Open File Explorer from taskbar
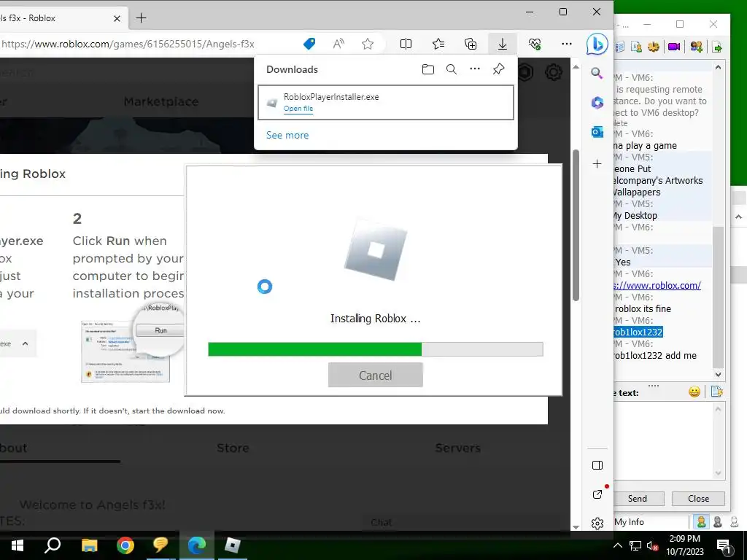Image resolution: width=747 pixels, height=560 pixels. (89, 545)
